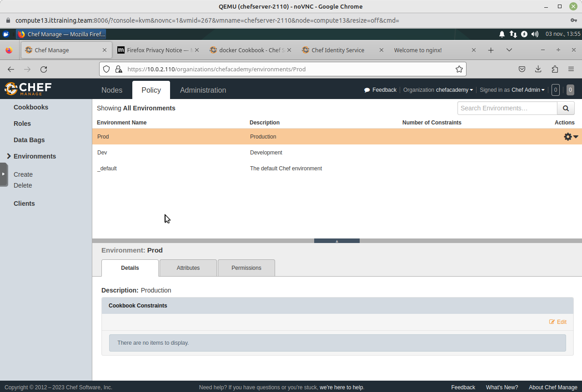Screen dimensions: 582x392
Task: Switch to the Nodes tab
Action: point(112,90)
